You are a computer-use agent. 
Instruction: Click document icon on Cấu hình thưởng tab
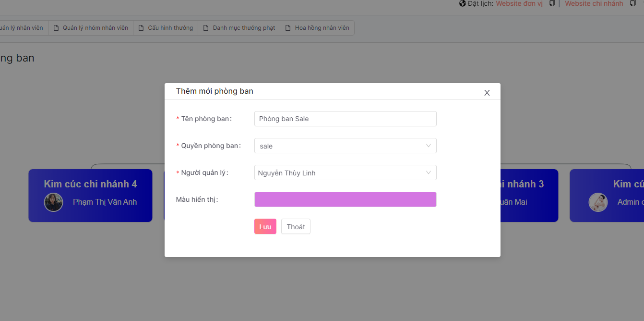141,28
